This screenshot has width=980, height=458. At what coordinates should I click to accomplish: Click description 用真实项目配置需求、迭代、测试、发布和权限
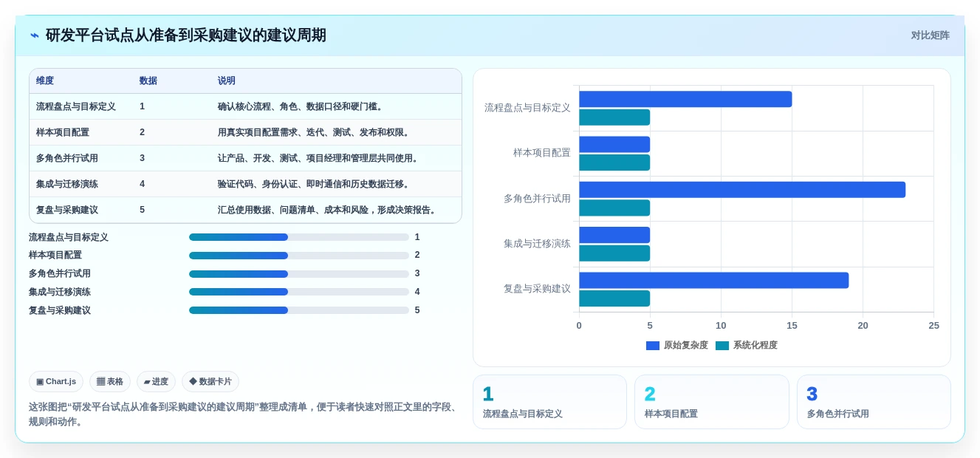coord(315,132)
